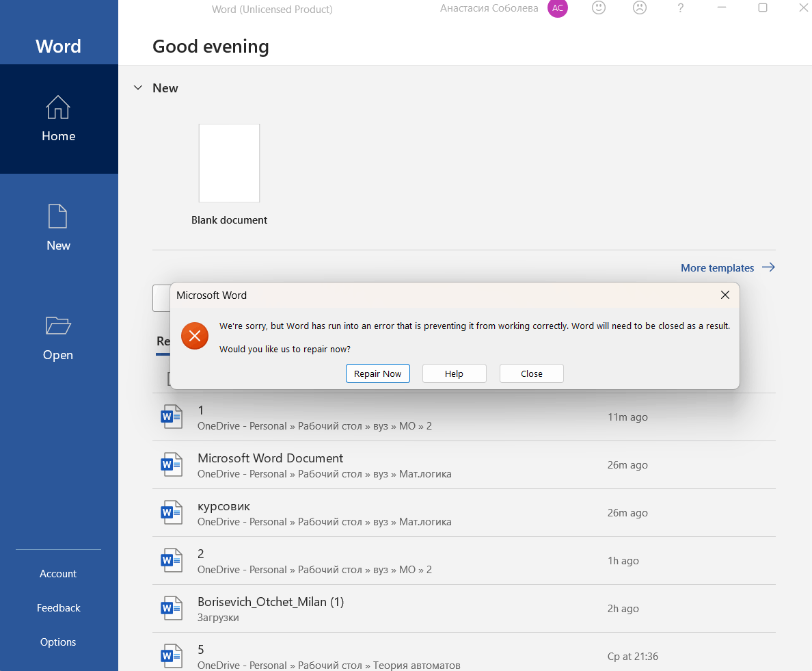Click the AC account avatar
The image size is (812, 671).
pyautogui.click(x=558, y=8)
